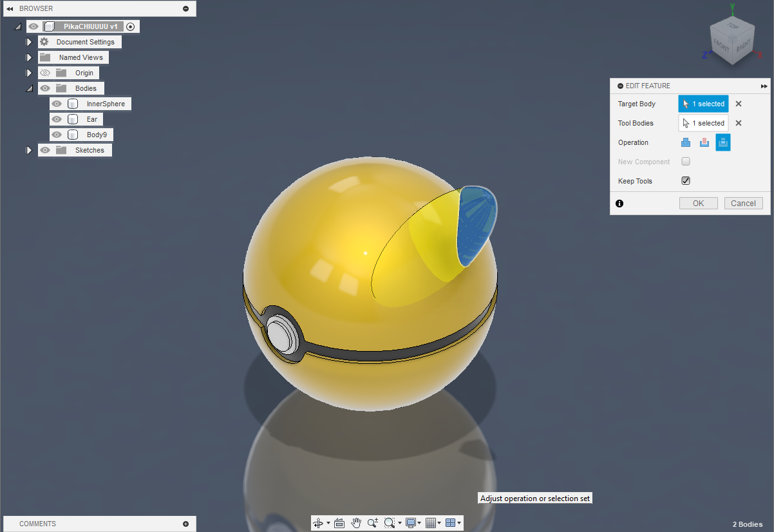Open the Viewports dropdown arrow
Screen dimensions: 774x532
[460, 523]
